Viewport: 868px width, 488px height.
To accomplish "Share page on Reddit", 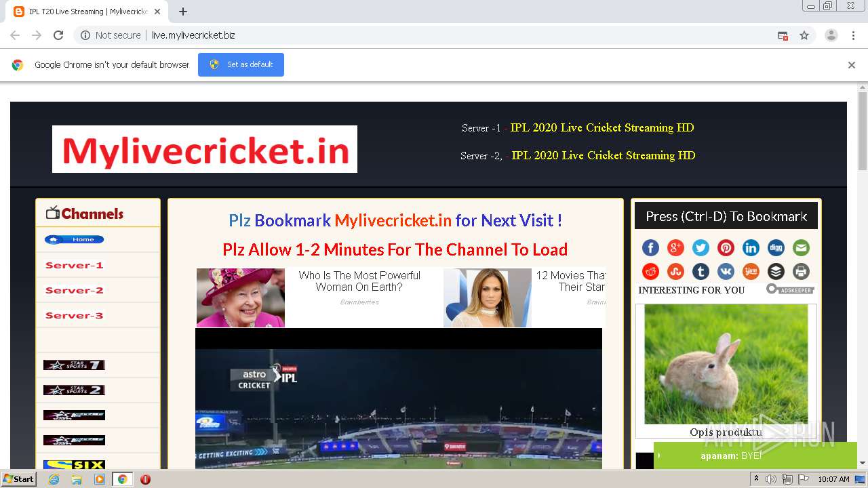I will [650, 272].
